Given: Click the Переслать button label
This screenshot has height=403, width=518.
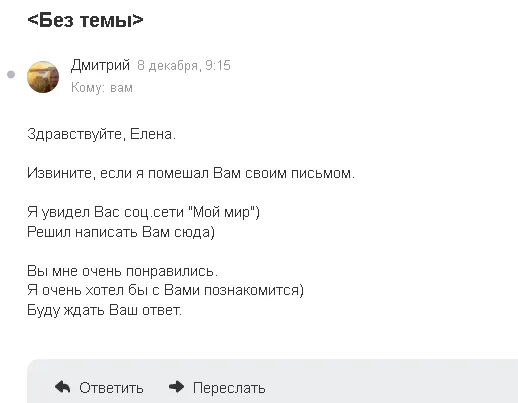Looking at the screenshot, I should coord(229,388).
